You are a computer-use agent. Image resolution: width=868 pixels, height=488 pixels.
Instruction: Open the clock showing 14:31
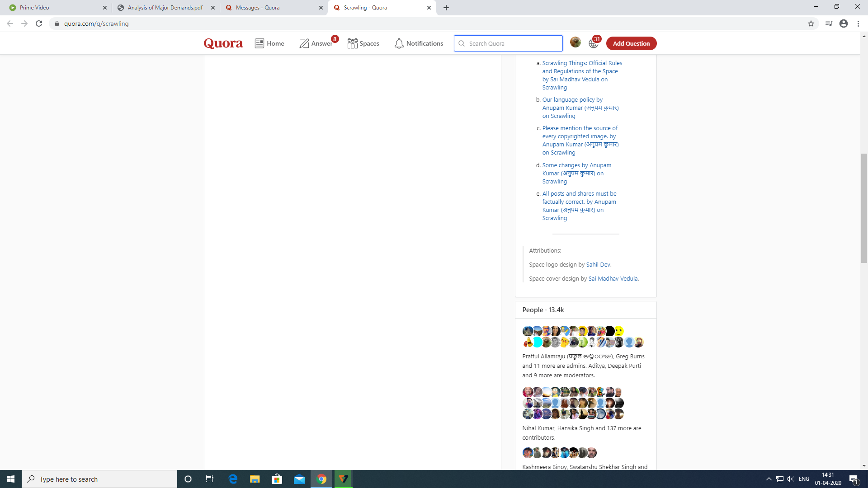click(x=828, y=479)
